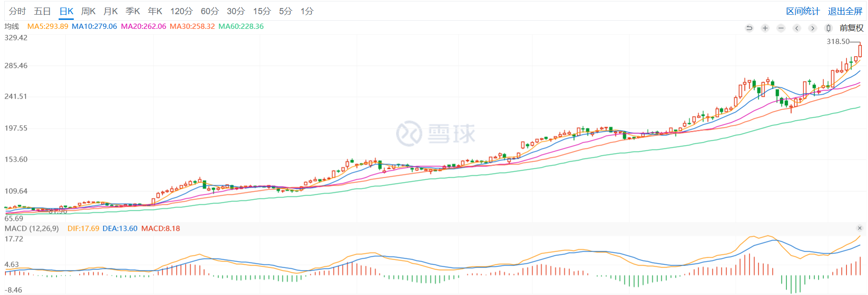This screenshot has width=868, height=295.
Task: Select the 60分 interval tab
Action: click(210, 11)
